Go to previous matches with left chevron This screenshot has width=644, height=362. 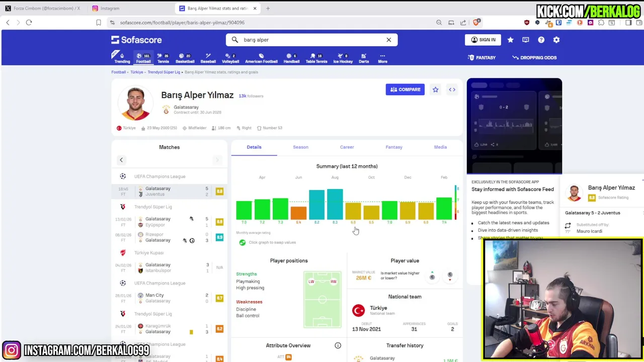coord(121,160)
